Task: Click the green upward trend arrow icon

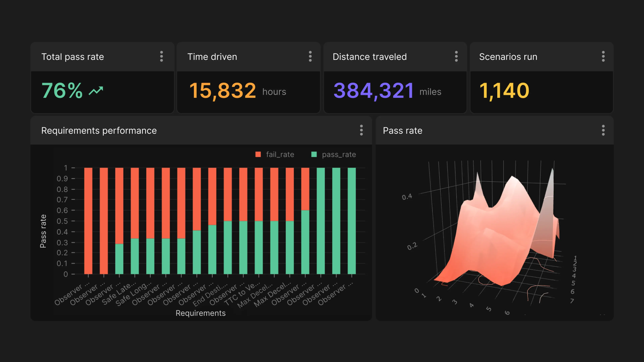Action: click(x=96, y=91)
